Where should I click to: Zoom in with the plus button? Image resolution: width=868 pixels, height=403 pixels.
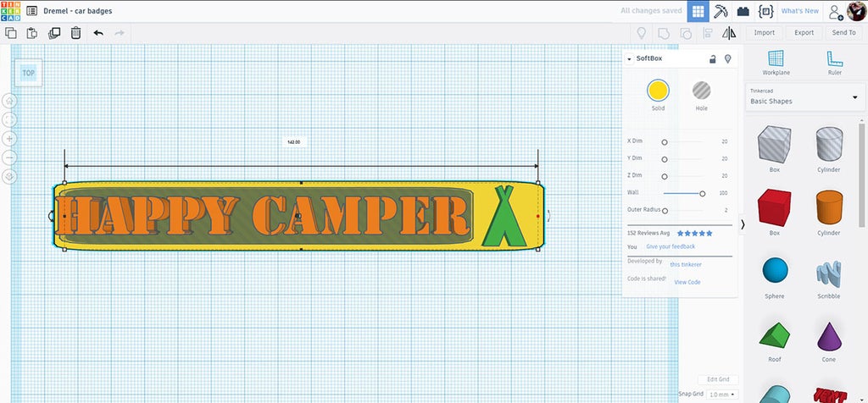pyautogui.click(x=9, y=138)
